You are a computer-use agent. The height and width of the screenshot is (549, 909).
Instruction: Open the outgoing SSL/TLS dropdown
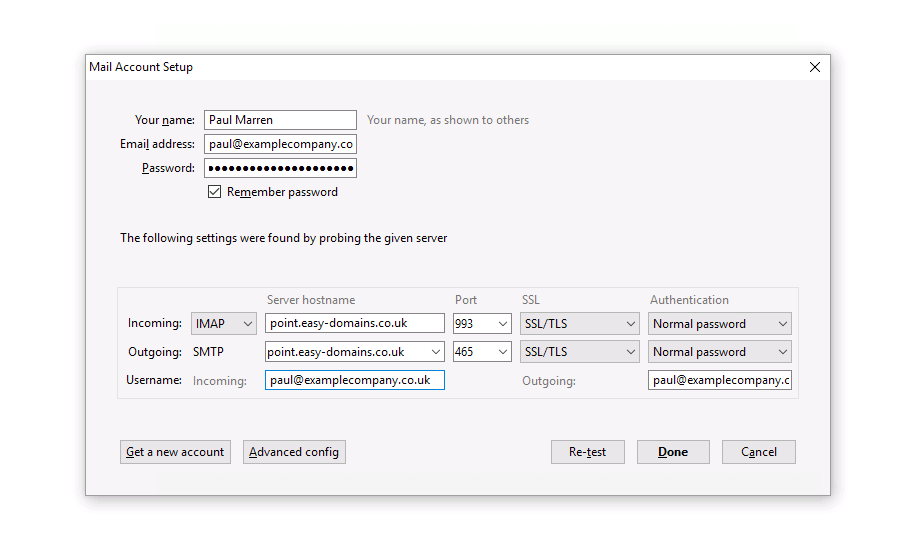click(580, 352)
